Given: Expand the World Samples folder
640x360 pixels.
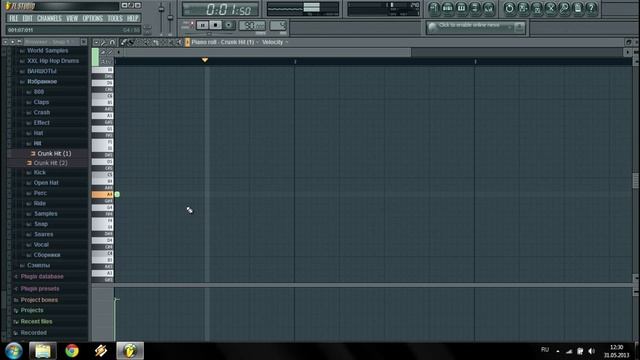Looking at the screenshot, I should click(x=47, y=51).
